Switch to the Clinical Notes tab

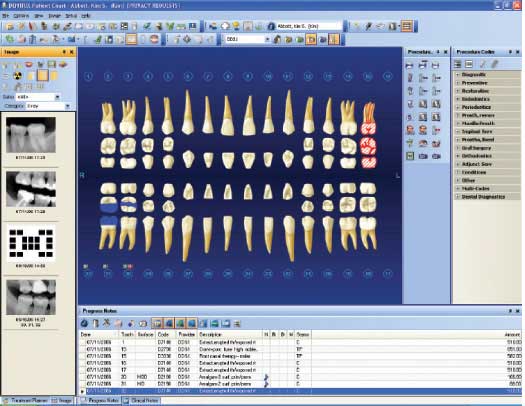click(141, 400)
